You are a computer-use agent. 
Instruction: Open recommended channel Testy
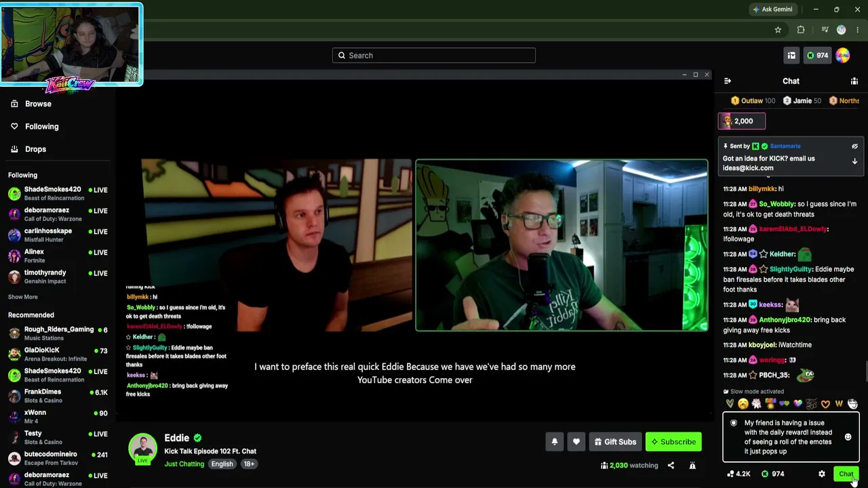(x=58, y=438)
